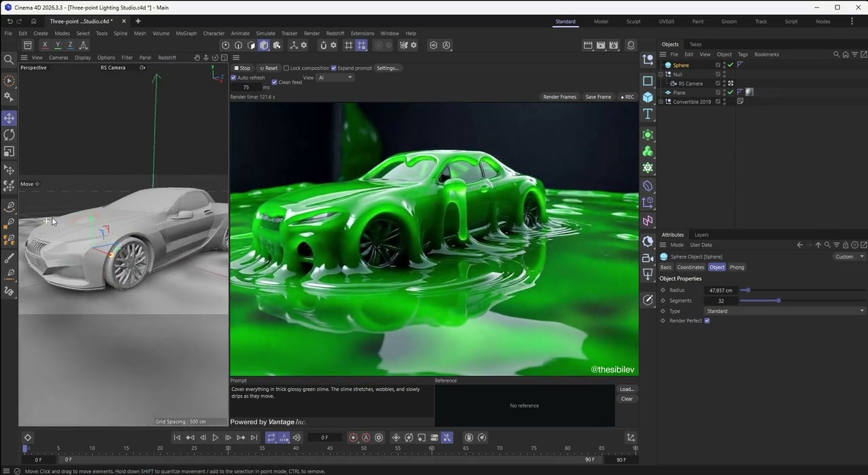
Task: Click the Null object icon in side palette
Action: pos(648,60)
